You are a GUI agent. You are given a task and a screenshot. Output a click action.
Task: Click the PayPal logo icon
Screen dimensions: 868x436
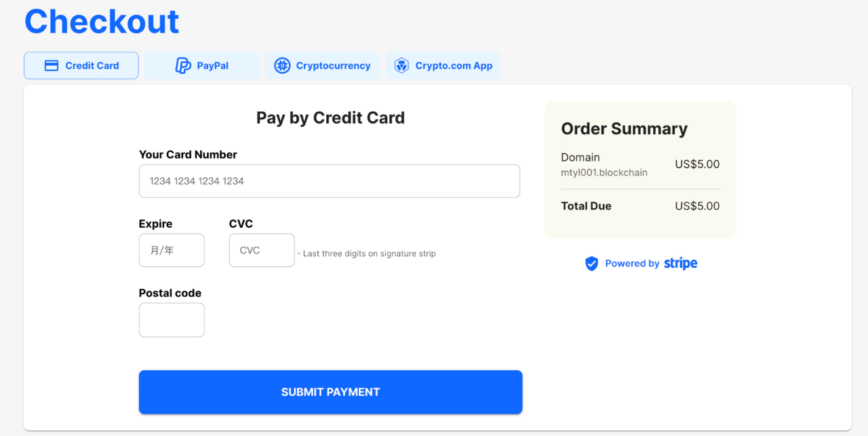(183, 66)
